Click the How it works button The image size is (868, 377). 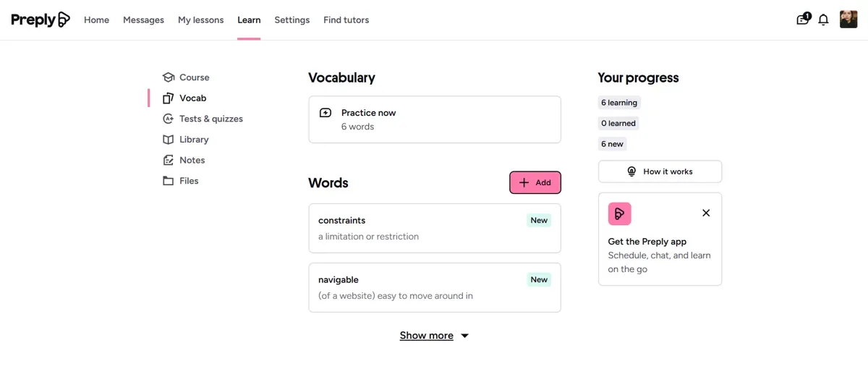pos(660,171)
